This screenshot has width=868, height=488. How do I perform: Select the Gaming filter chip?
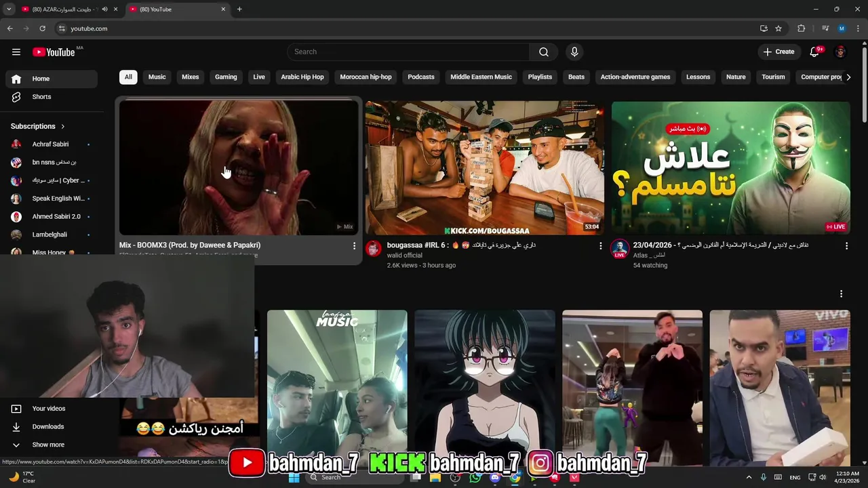click(x=226, y=77)
